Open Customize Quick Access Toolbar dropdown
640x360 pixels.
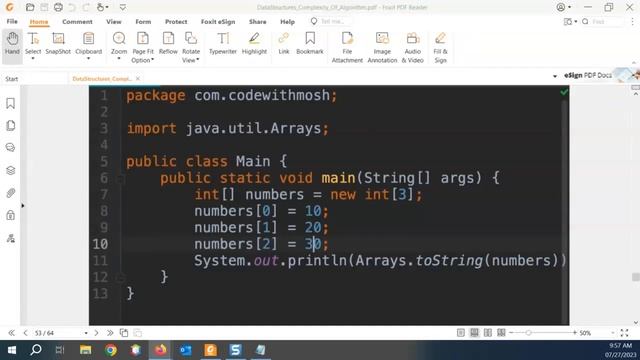click(x=123, y=7)
